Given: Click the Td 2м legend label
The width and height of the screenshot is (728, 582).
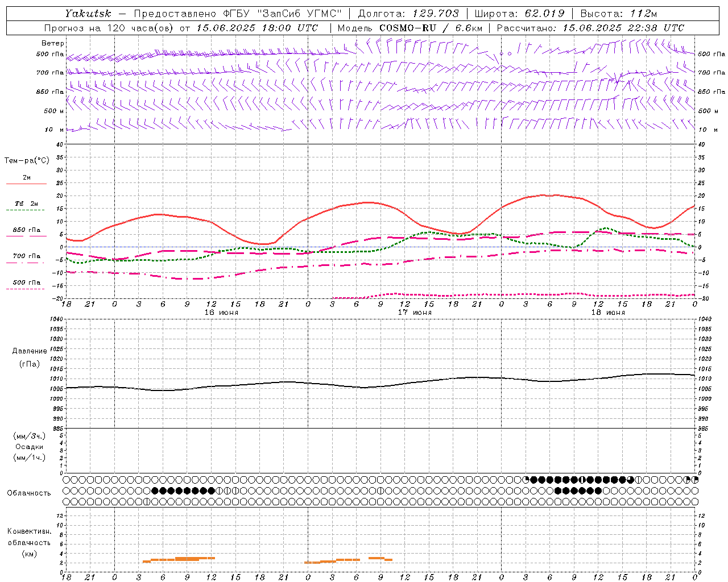Looking at the screenshot, I should point(26,203).
